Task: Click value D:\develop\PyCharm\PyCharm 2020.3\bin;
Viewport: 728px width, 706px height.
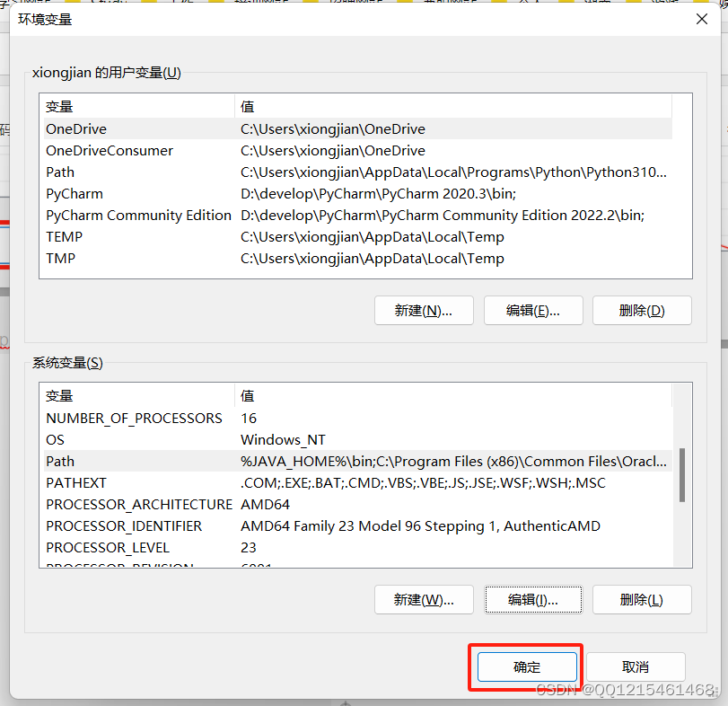Action: 379,194
